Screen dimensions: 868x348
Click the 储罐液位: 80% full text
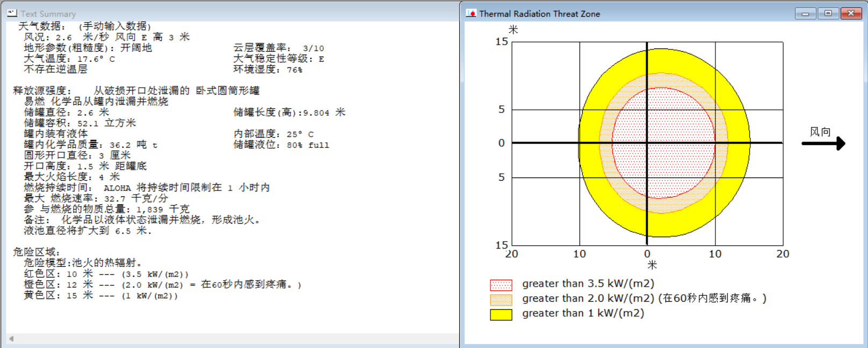(x=281, y=145)
